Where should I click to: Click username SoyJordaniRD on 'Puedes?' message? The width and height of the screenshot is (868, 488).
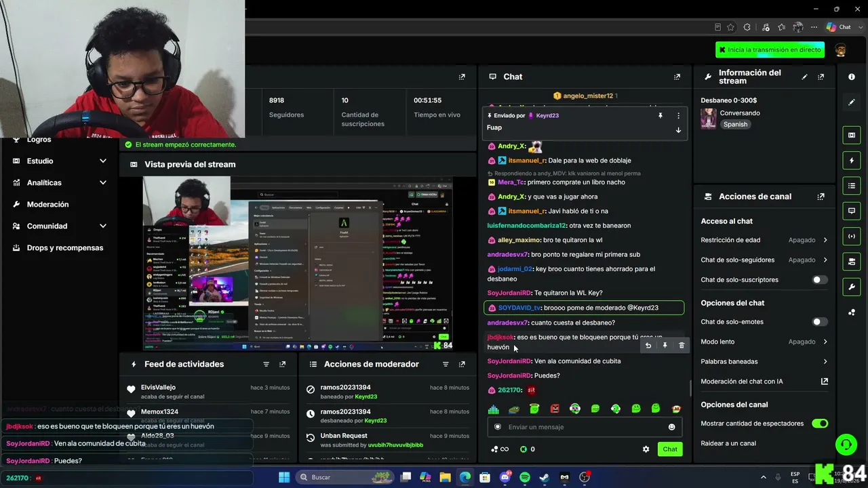[509, 376]
